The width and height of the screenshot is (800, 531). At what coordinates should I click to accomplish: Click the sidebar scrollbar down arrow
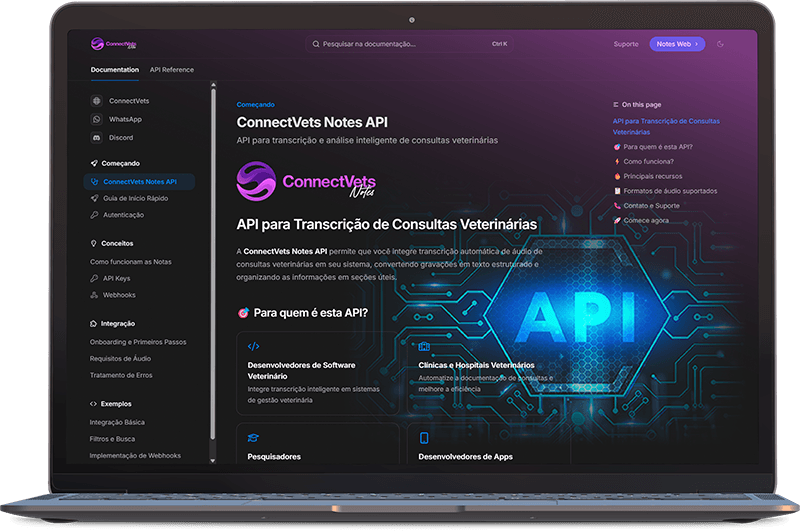pos(213,461)
